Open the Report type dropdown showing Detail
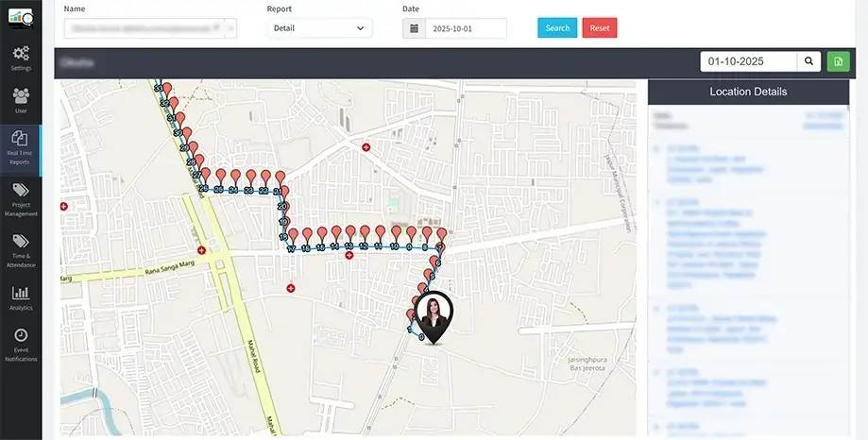The image size is (868, 440). [x=319, y=28]
